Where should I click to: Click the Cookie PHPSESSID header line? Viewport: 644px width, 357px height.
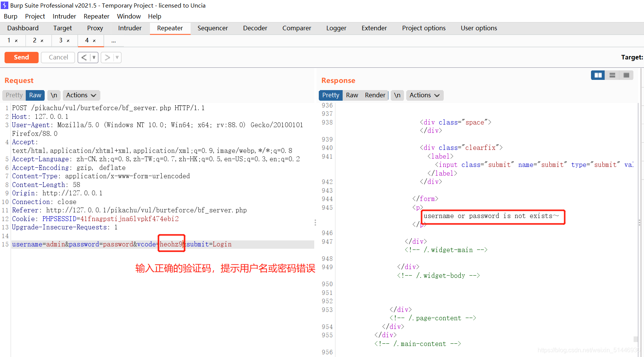[x=95, y=219]
